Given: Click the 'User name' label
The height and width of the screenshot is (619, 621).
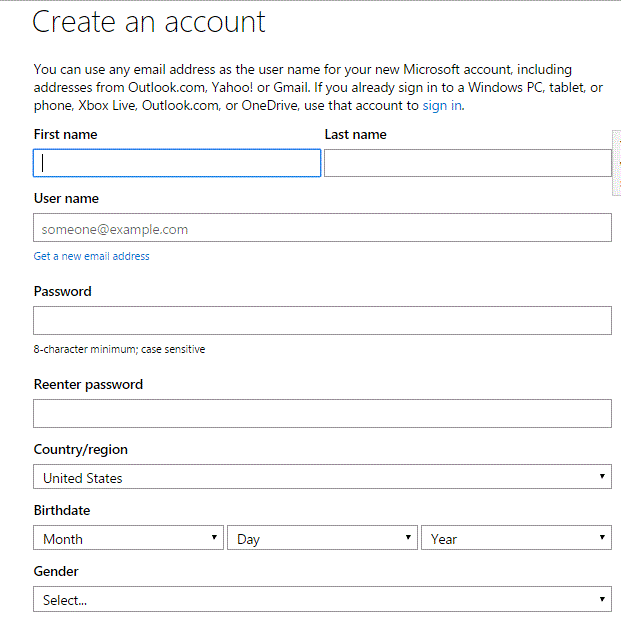Looking at the screenshot, I should click(x=66, y=198).
